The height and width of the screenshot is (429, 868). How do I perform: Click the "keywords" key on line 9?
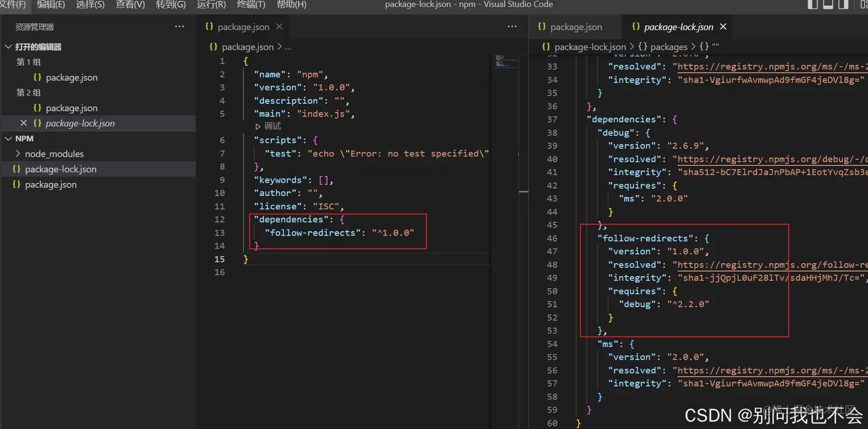281,180
